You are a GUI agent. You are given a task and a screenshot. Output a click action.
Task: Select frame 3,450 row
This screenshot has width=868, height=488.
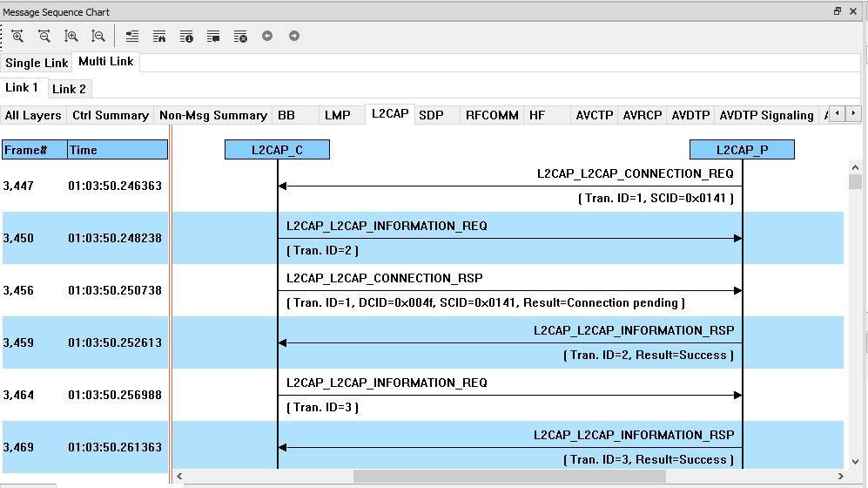pos(423,238)
